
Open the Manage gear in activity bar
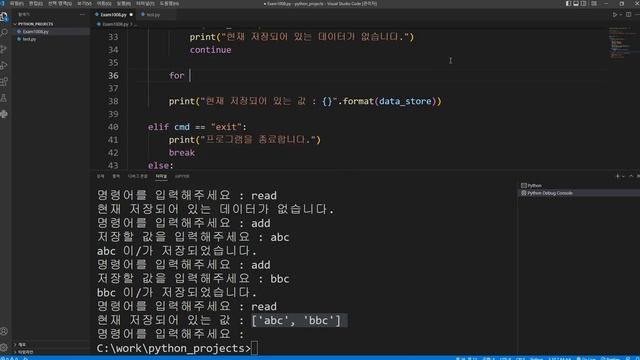pyautogui.click(x=4, y=347)
